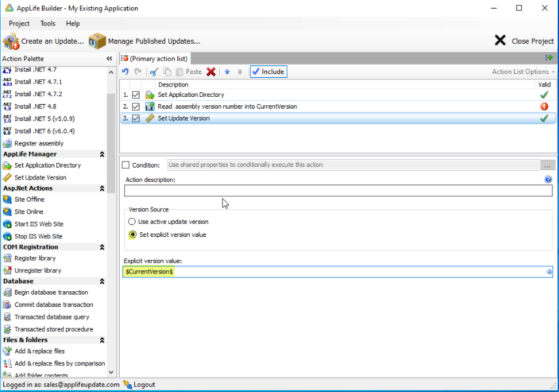This screenshot has height=392, width=559.
Task: Open the Action List Options dropdown
Action: tap(524, 71)
